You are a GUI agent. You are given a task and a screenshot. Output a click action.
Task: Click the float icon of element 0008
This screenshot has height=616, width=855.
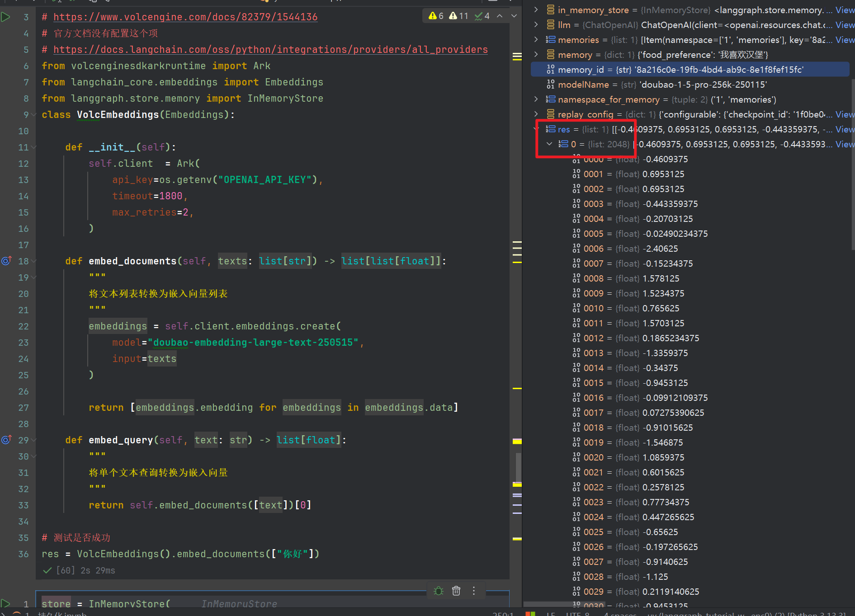click(576, 278)
